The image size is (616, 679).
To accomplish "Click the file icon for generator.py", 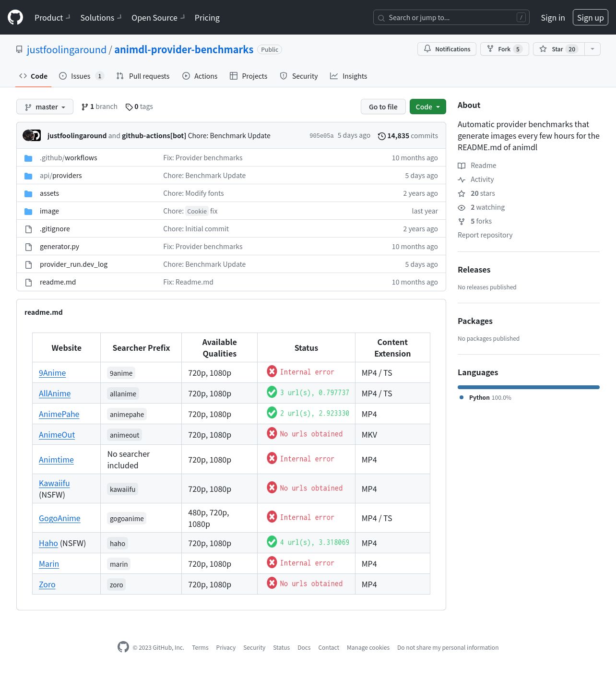I will (x=28, y=247).
